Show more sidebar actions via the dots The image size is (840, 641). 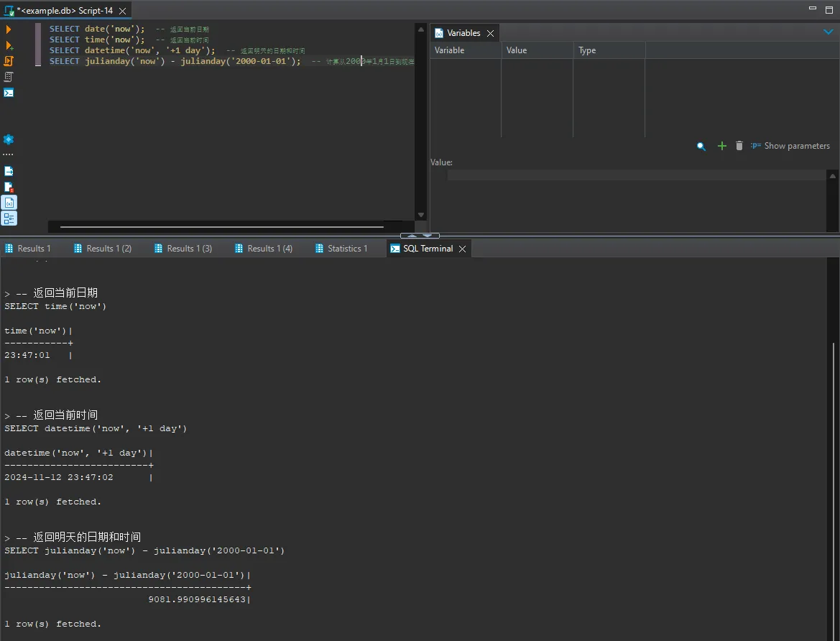tap(8, 155)
